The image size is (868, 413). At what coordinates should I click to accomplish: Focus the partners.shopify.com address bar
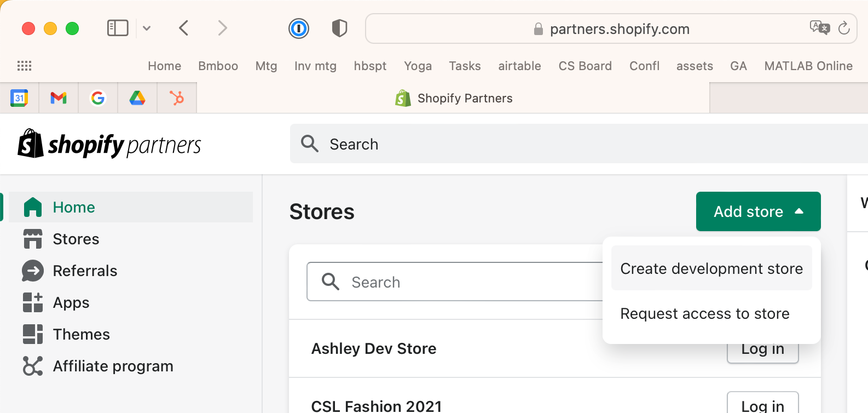tap(611, 28)
